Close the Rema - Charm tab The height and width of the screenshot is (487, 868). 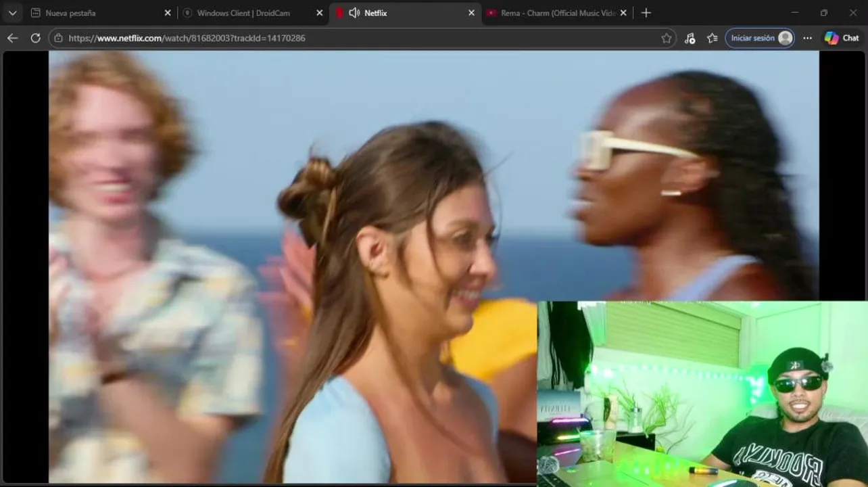tap(623, 13)
